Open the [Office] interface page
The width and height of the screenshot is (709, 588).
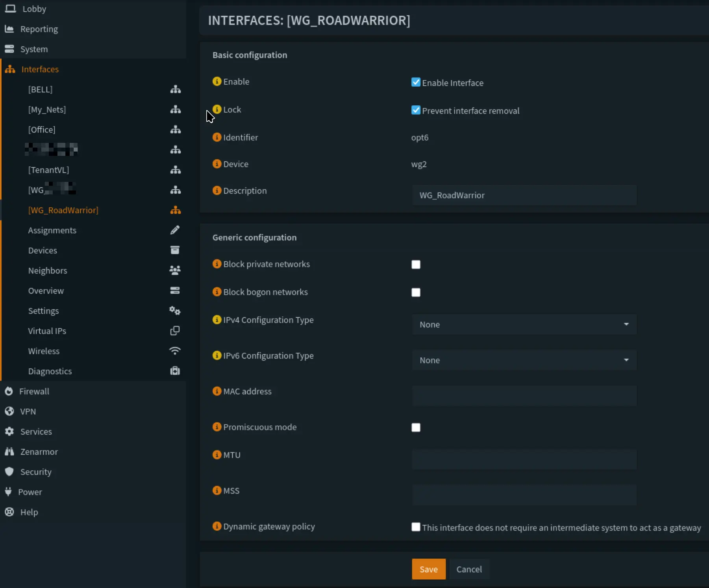(x=42, y=129)
